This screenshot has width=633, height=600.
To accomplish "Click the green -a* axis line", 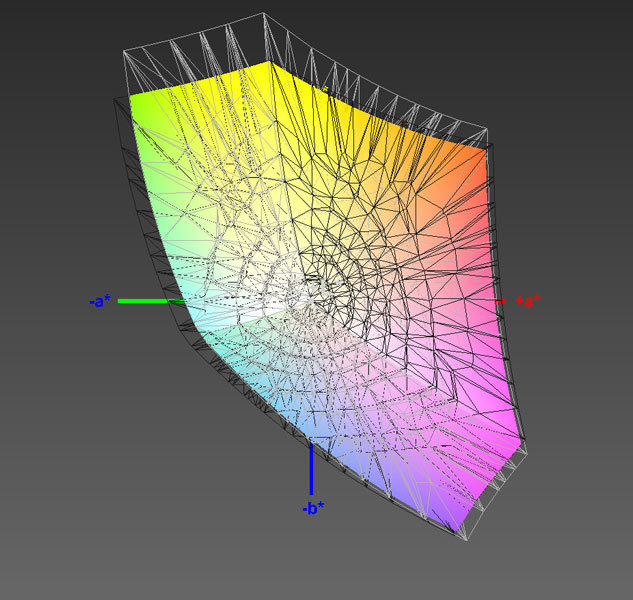I will coord(150,301).
